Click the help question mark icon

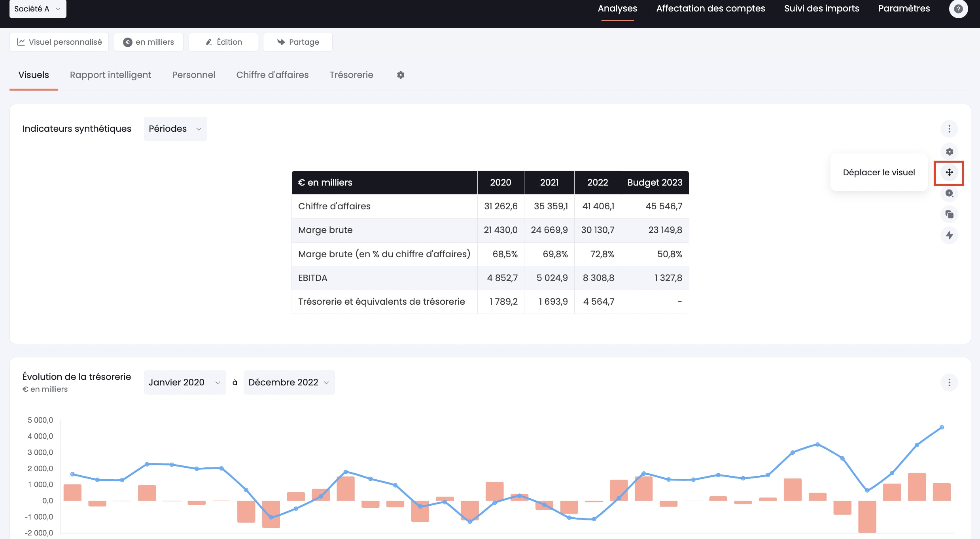click(958, 9)
